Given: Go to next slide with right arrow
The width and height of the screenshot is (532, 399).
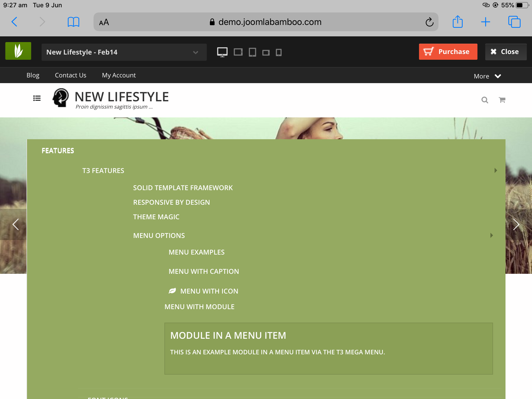Looking at the screenshot, I should pyautogui.click(x=516, y=224).
